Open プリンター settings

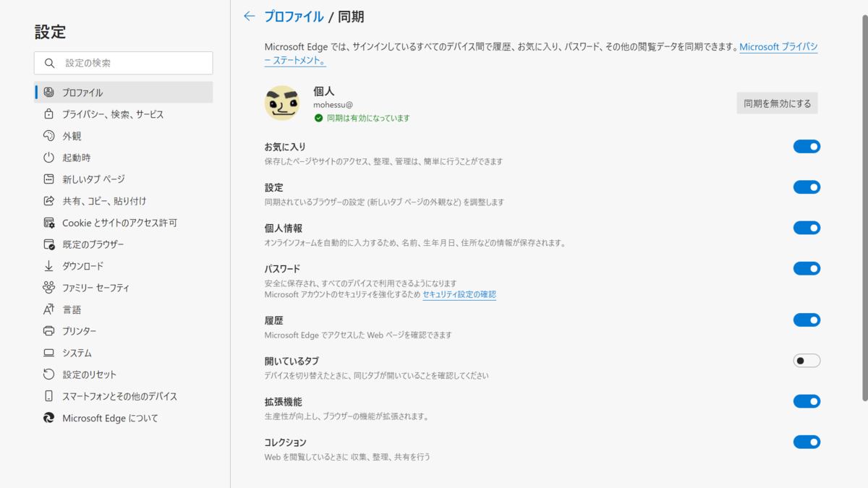pyautogui.click(x=124, y=331)
